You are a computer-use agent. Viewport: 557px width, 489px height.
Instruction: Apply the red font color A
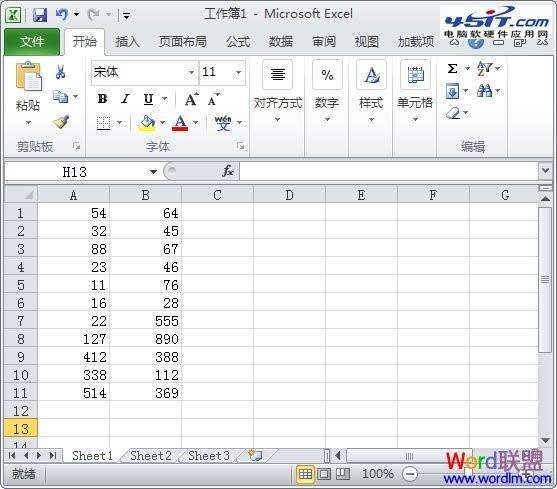coord(180,123)
